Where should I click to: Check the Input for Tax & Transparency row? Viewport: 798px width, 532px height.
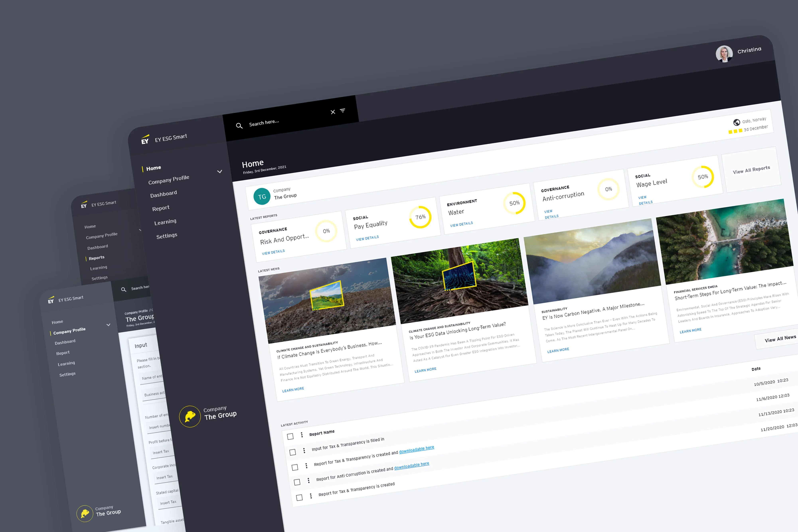click(292, 452)
